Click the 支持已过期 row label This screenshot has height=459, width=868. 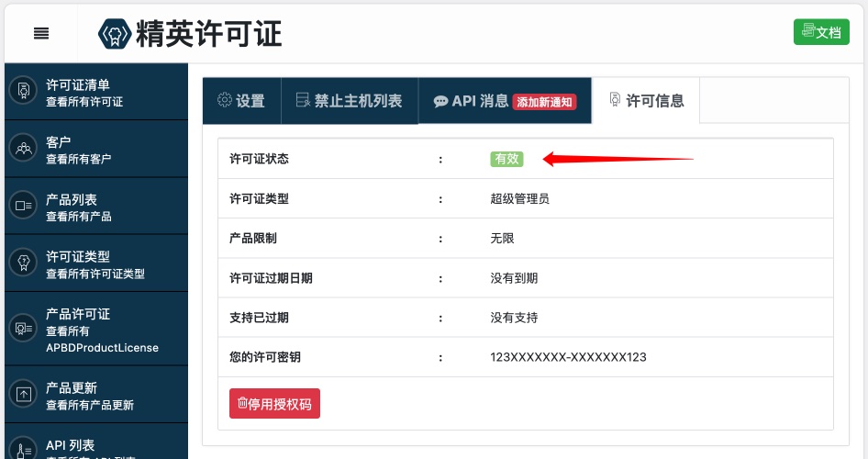(259, 318)
